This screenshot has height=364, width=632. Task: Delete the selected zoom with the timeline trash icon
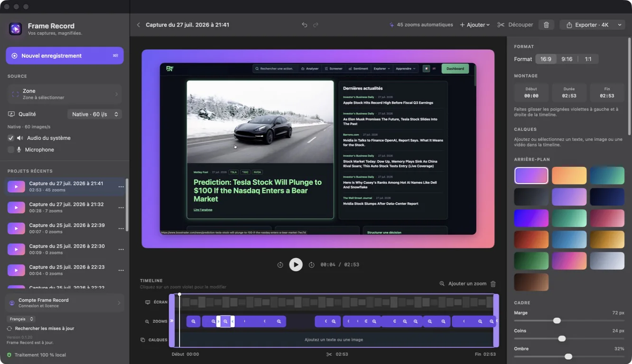click(x=493, y=283)
